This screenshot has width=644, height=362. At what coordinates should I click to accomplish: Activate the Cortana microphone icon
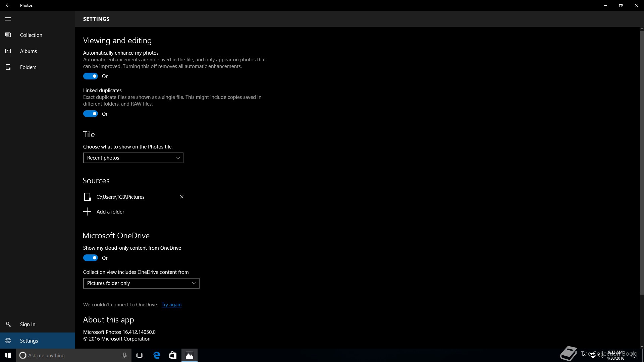(x=124, y=355)
